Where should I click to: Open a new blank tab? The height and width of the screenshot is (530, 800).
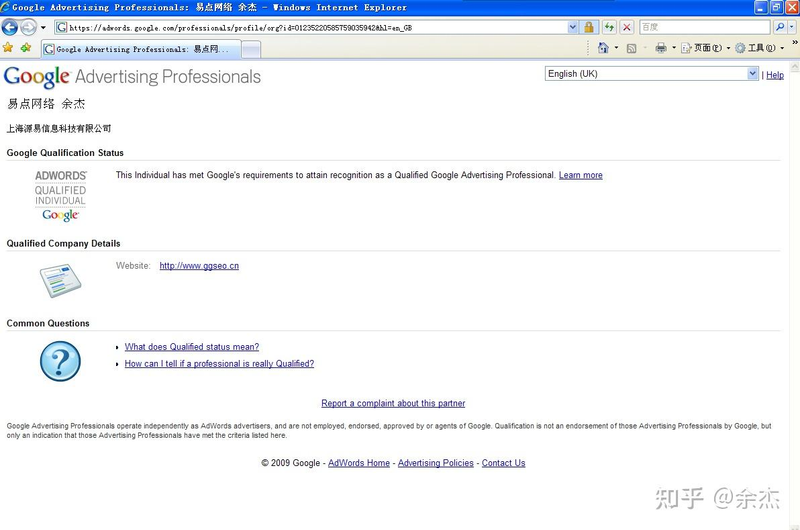click(251, 49)
